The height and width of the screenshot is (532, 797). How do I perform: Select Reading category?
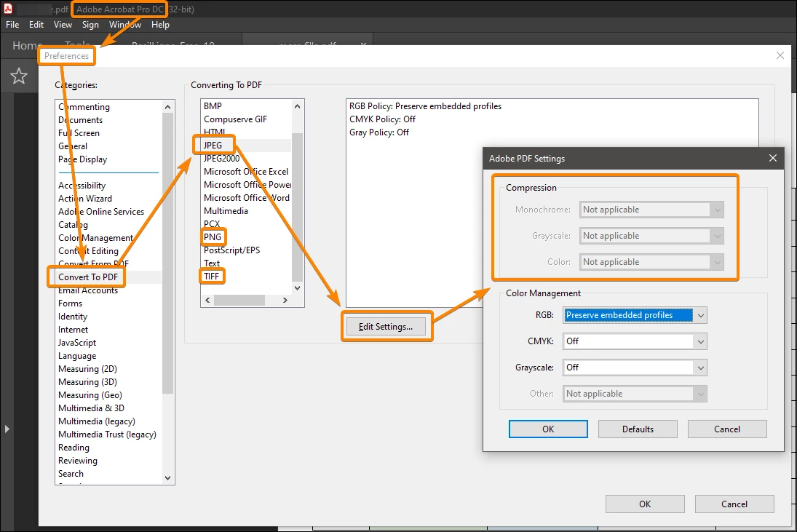[x=74, y=448]
